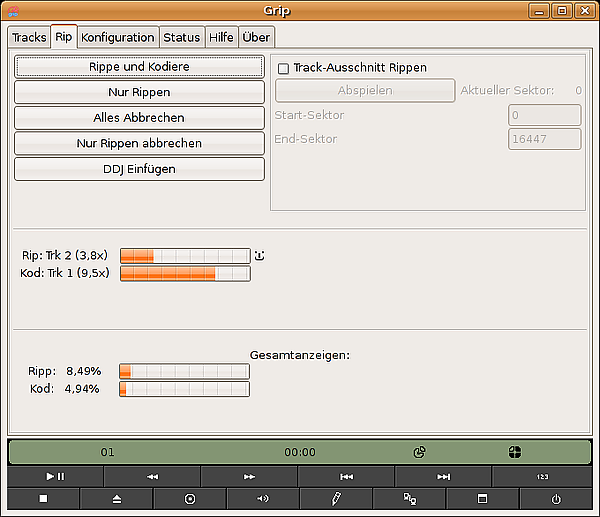
Task: Switch to the Tracks tab
Action: (29, 37)
